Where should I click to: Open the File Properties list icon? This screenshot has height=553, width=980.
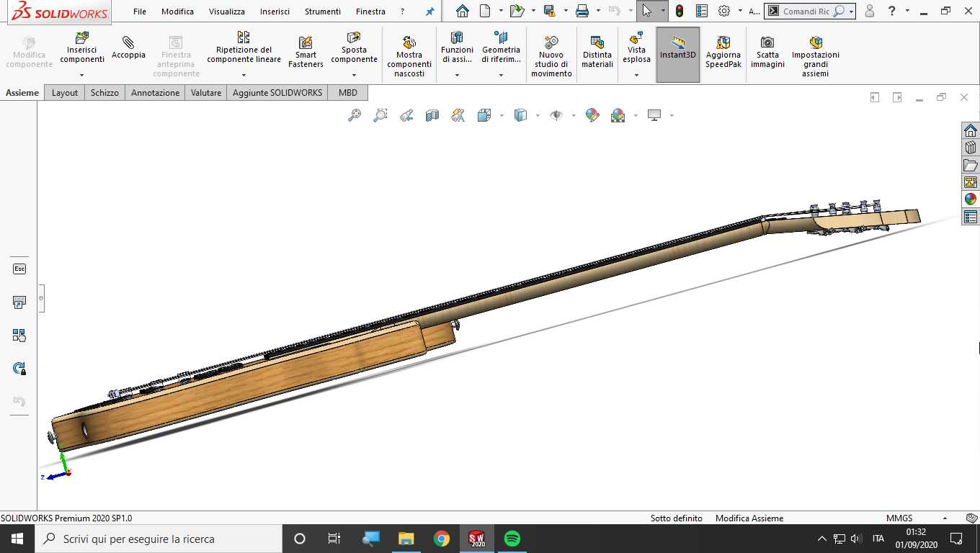click(702, 11)
